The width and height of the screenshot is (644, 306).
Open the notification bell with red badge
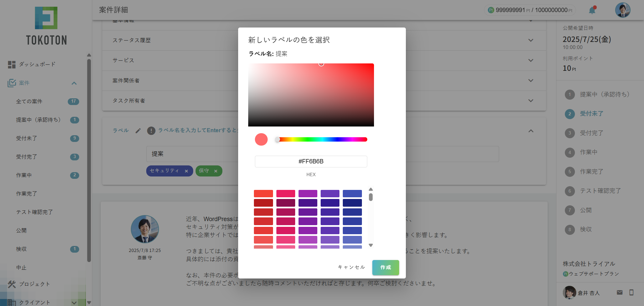click(592, 10)
